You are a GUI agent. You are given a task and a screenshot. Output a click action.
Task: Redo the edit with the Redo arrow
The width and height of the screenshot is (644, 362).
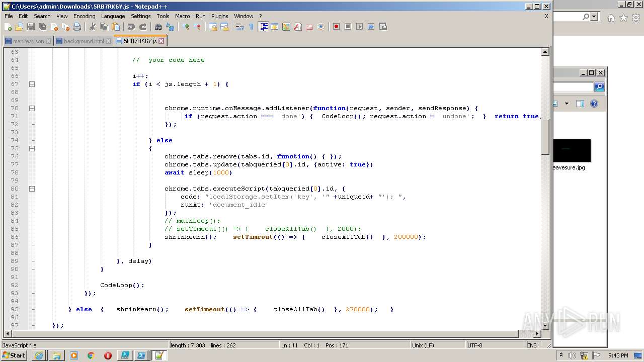tap(143, 27)
